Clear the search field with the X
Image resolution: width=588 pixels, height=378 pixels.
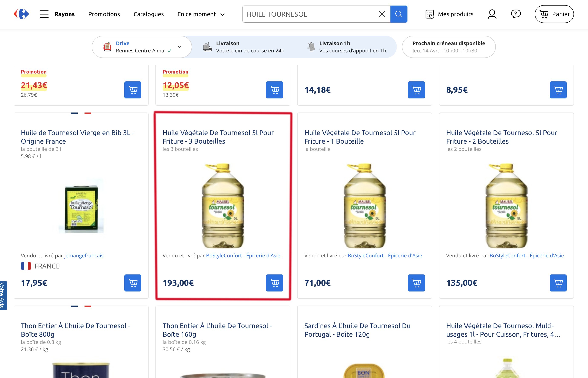(x=382, y=14)
